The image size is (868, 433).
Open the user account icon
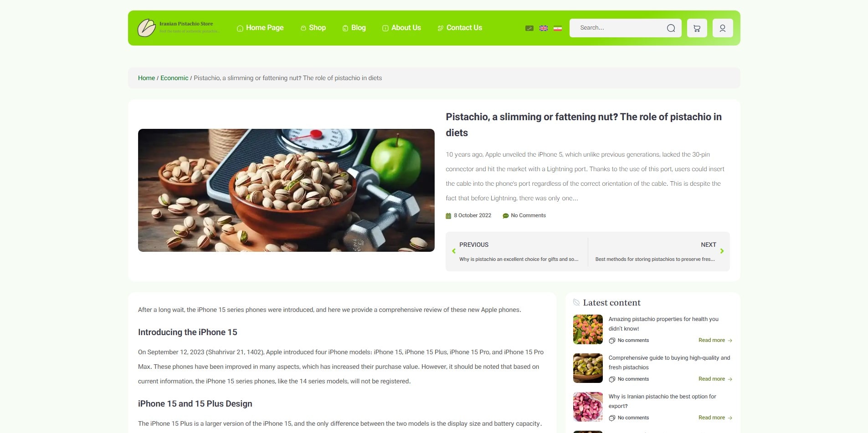[723, 28]
